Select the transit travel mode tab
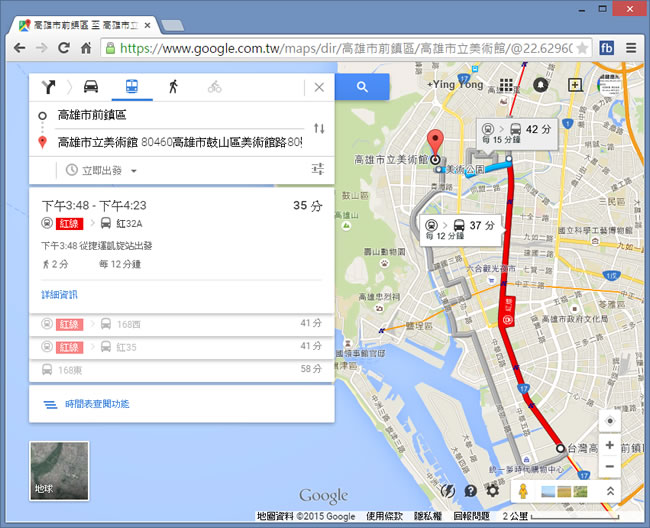 tap(132, 87)
